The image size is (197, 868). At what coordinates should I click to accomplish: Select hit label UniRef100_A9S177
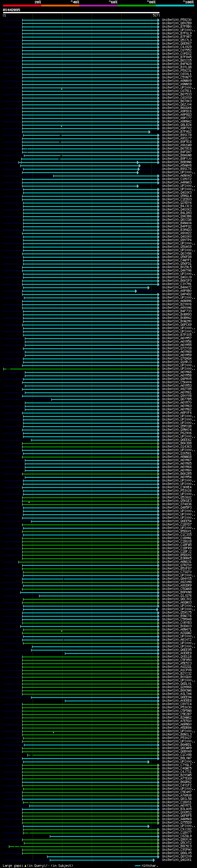tap(176, 139)
